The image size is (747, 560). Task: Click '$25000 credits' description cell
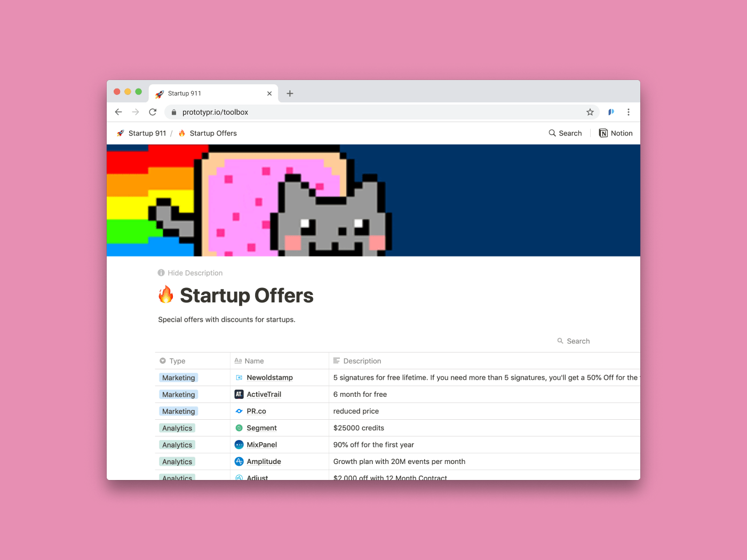coord(484,428)
